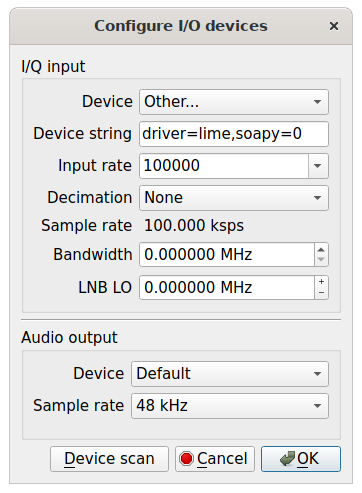Decrease Bandwidth with down arrow

pyautogui.click(x=321, y=260)
